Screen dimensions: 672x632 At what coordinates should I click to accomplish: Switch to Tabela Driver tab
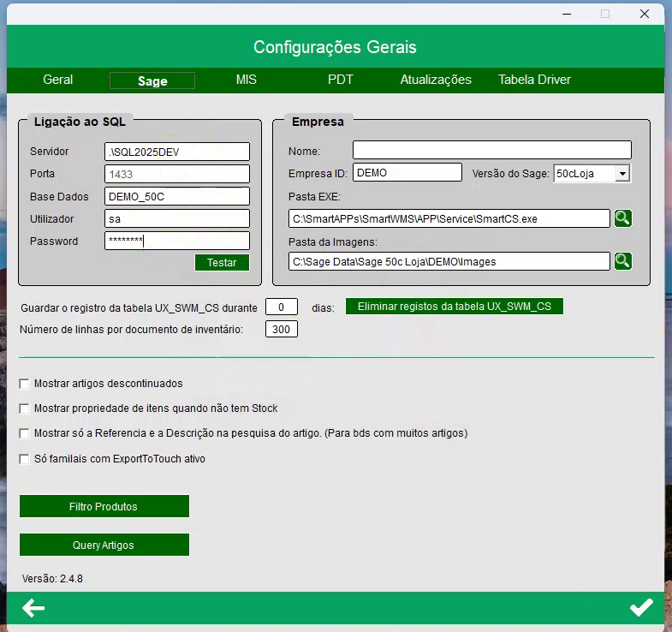click(x=534, y=80)
